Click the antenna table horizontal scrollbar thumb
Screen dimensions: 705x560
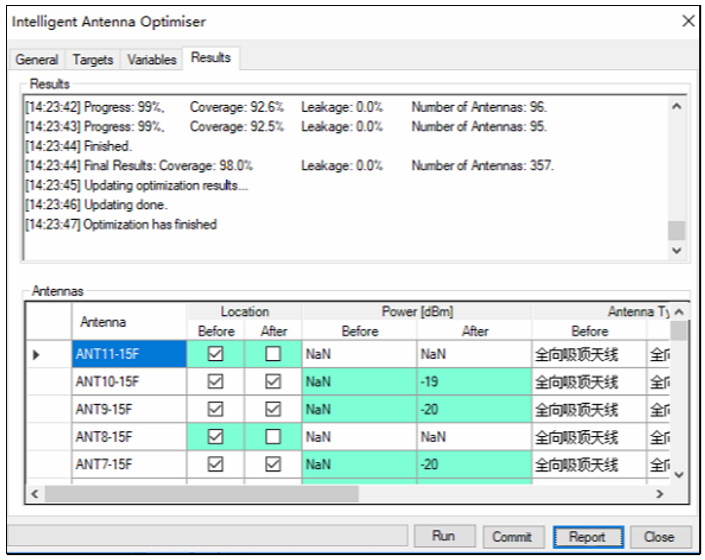201,493
